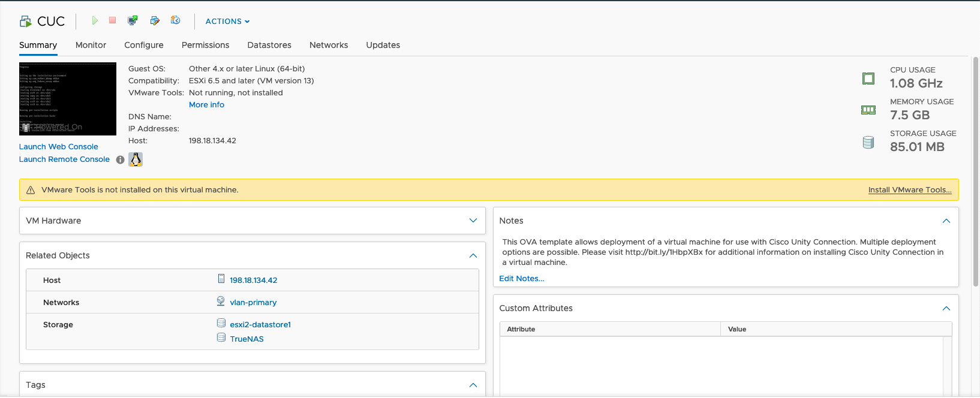
Task: Click the Take Snapshot clock icon
Action: coord(175,20)
